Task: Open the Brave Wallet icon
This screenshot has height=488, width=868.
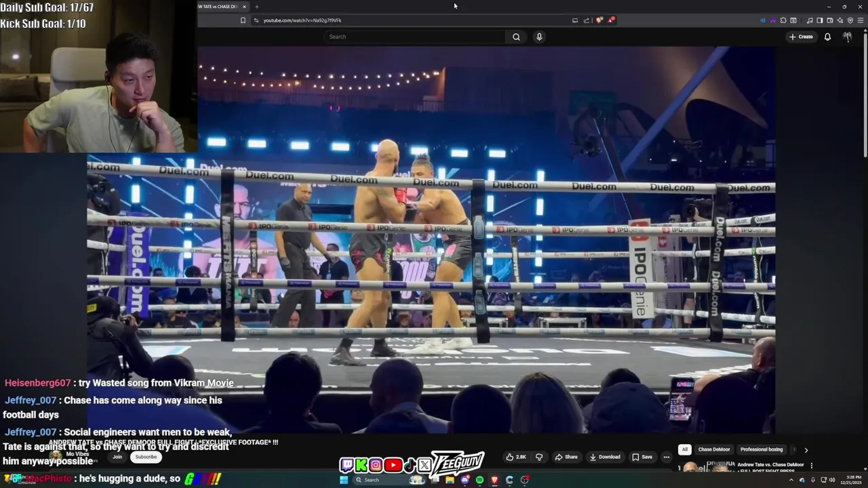Action: click(830, 20)
